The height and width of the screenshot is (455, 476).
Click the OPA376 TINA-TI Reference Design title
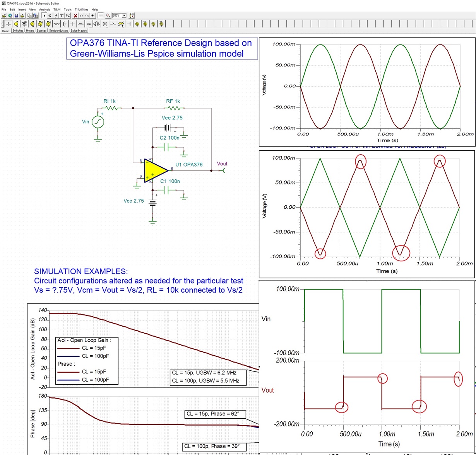(161, 48)
